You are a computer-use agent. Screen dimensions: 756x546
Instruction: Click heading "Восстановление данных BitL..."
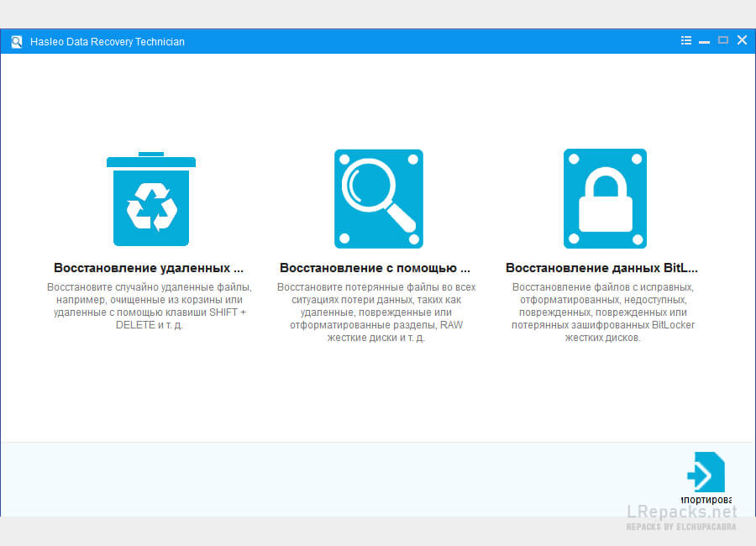click(x=601, y=268)
